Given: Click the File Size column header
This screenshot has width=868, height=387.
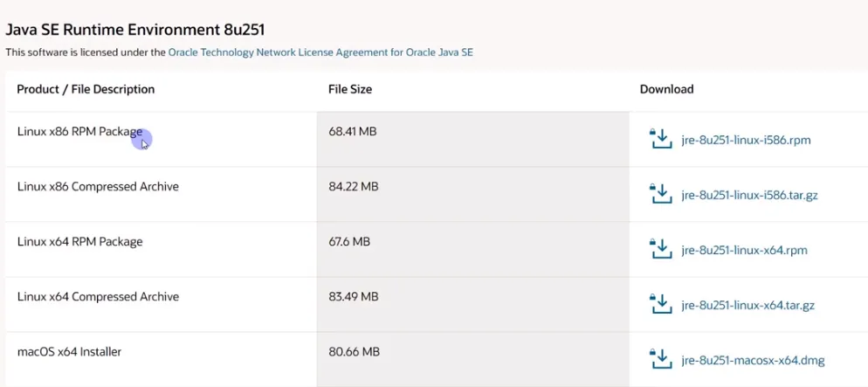Looking at the screenshot, I should coord(350,89).
